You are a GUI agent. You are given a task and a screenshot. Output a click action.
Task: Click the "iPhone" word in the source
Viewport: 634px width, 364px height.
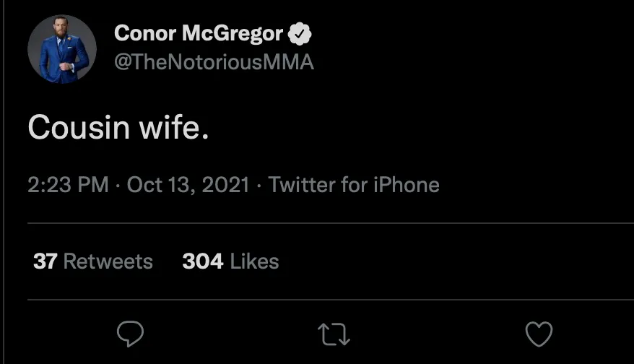(x=406, y=185)
